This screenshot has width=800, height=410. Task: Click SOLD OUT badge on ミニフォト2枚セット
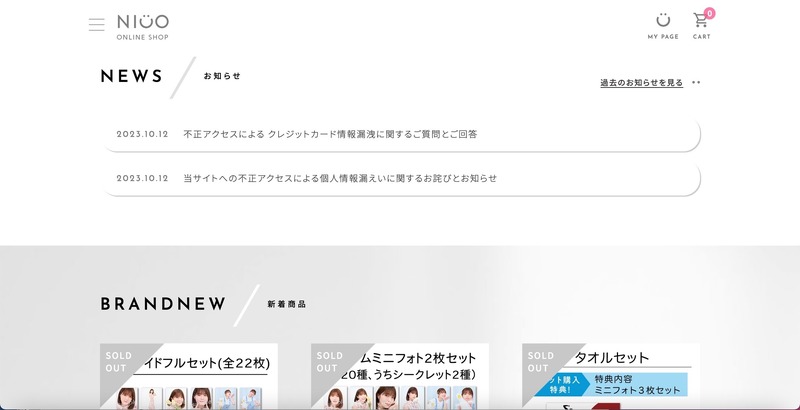329,361
